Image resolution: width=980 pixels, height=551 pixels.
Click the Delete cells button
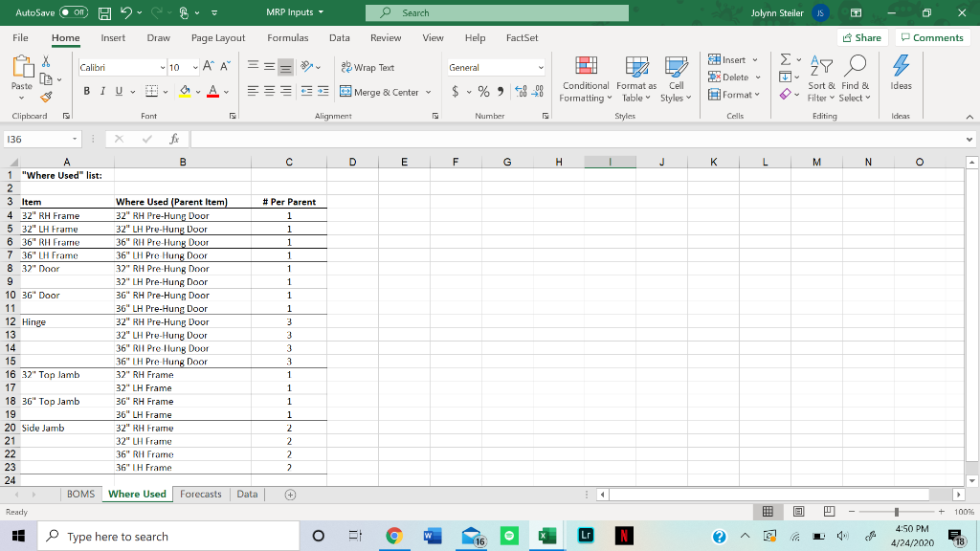[x=728, y=77]
